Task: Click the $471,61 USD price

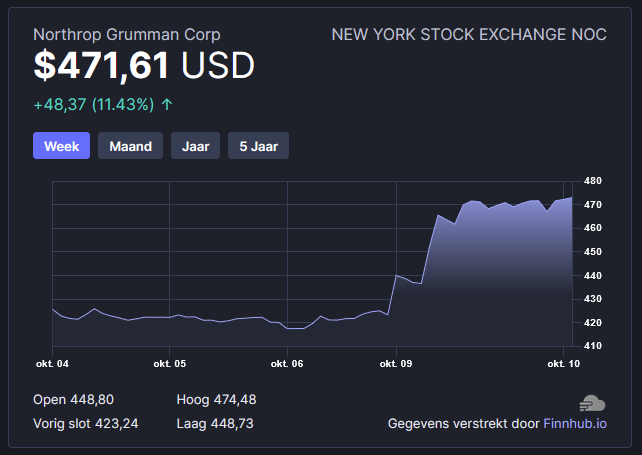Action: tap(144, 66)
